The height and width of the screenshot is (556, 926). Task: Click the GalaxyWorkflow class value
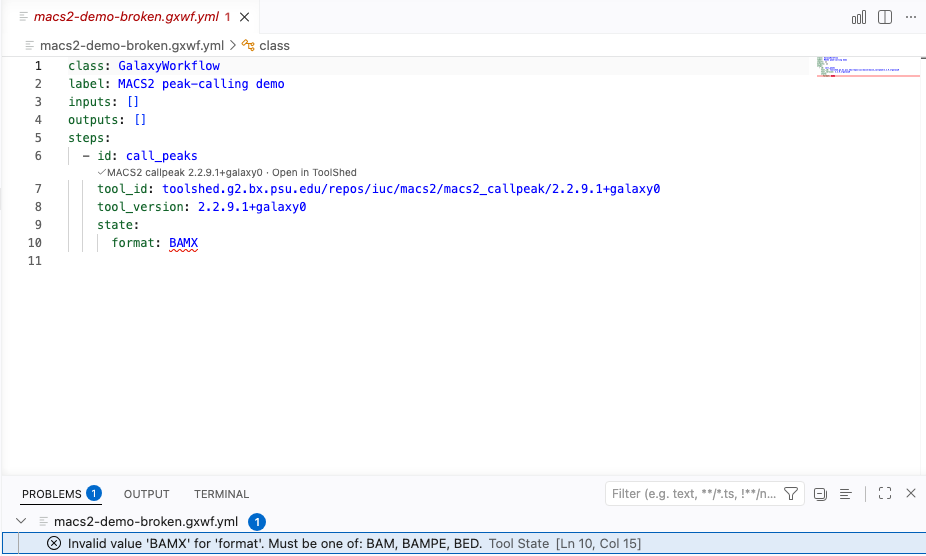click(169, 66)
